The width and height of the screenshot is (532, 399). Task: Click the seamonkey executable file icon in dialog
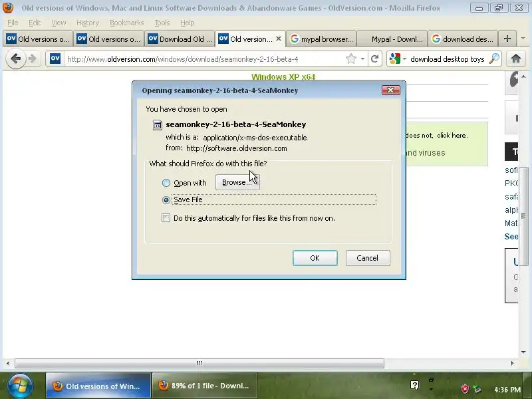(158, 125)
